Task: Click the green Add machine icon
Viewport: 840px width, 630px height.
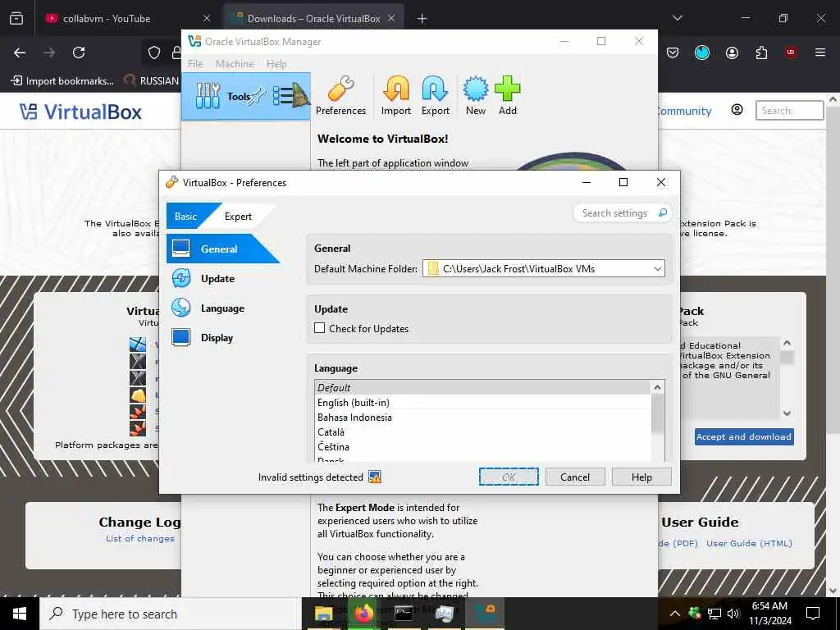Action: [507, 95]
